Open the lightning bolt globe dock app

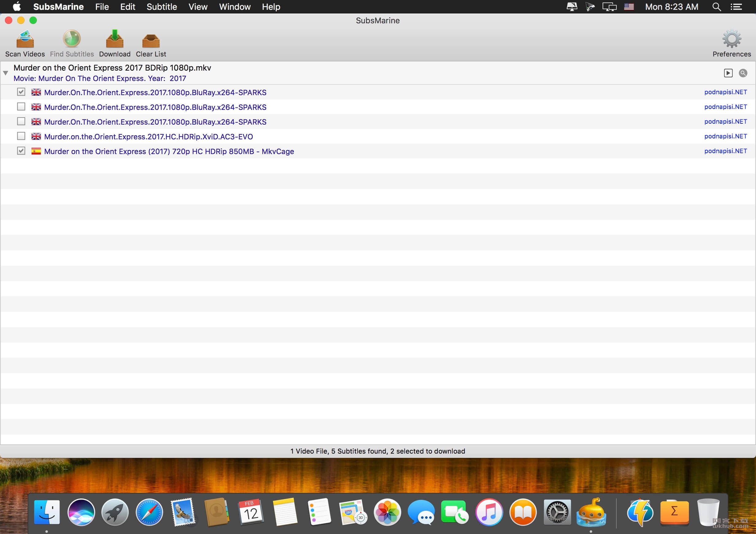click(x=640, y=512)
